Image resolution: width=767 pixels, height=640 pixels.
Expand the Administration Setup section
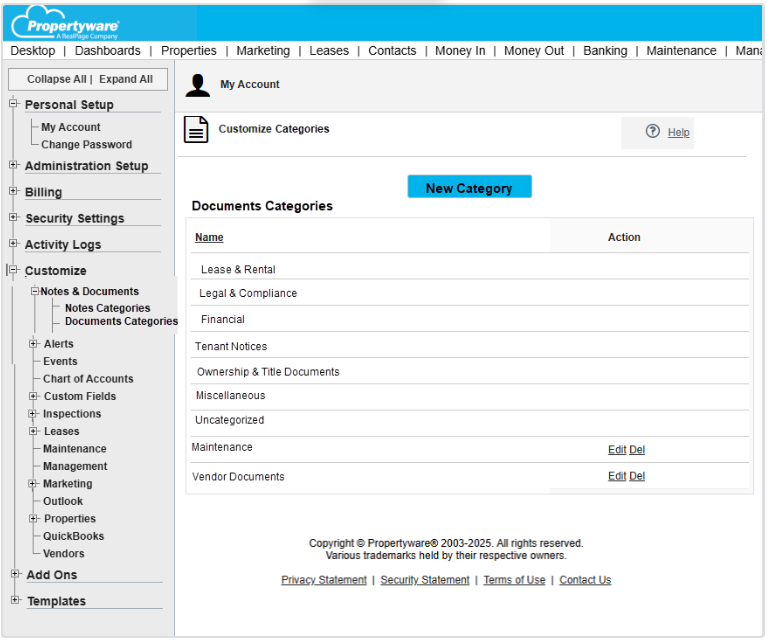(14, 165)
